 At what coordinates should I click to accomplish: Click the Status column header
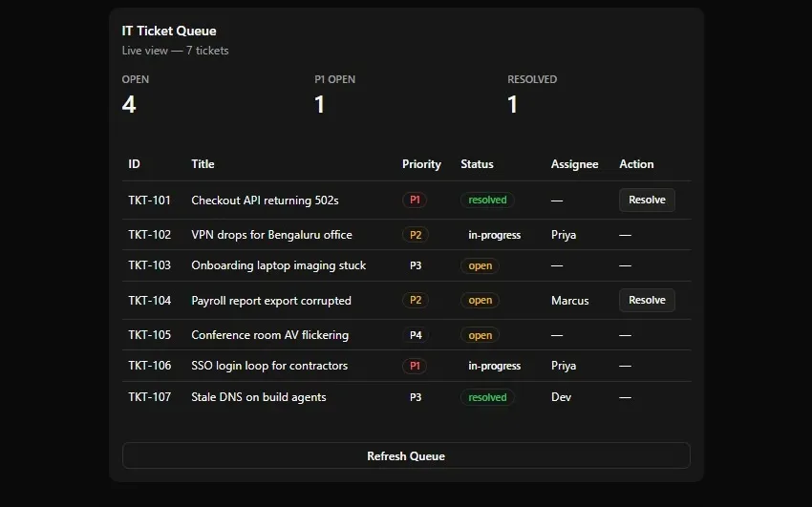point(477,164)
